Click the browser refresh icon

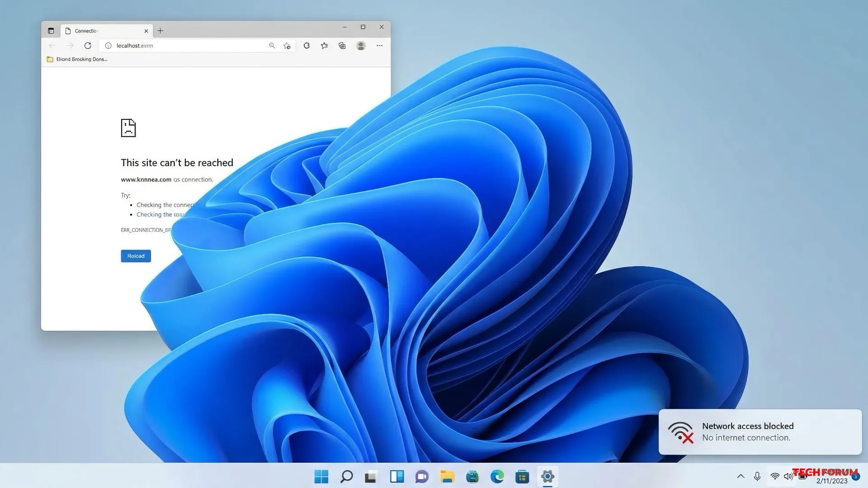point(88,46)
